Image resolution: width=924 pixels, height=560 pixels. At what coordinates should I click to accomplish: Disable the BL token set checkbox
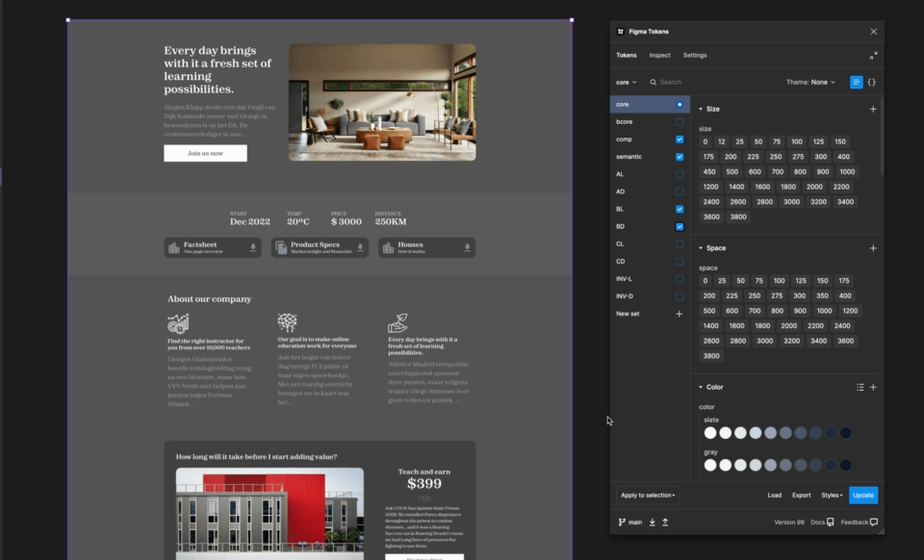(680, 209)
